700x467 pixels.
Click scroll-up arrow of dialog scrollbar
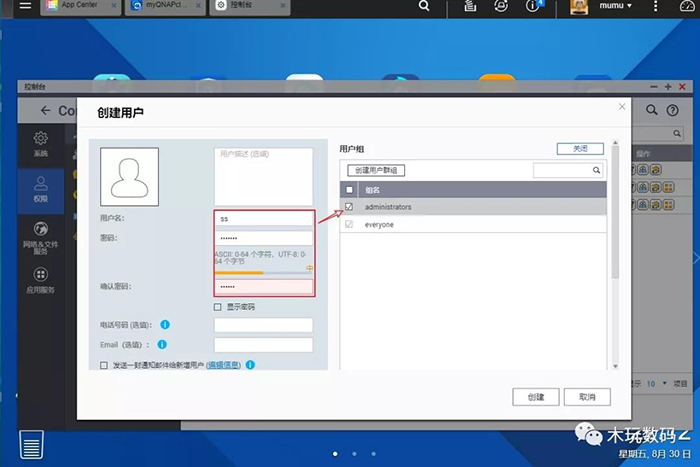click(x=615, y=142)
